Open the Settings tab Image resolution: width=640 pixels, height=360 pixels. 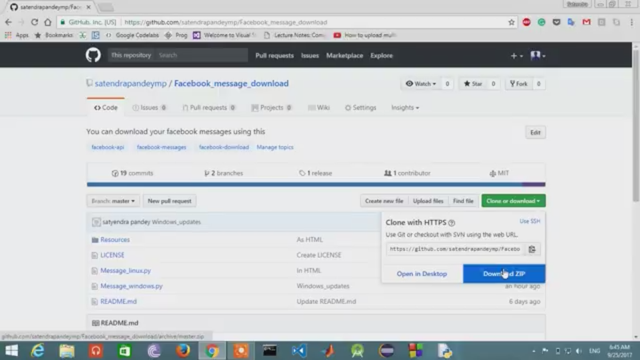point(360,108)
